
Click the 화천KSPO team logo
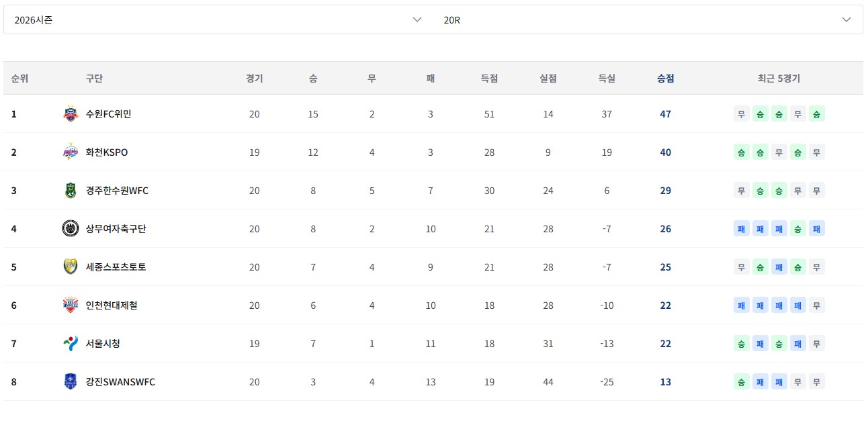click(70, 152)
